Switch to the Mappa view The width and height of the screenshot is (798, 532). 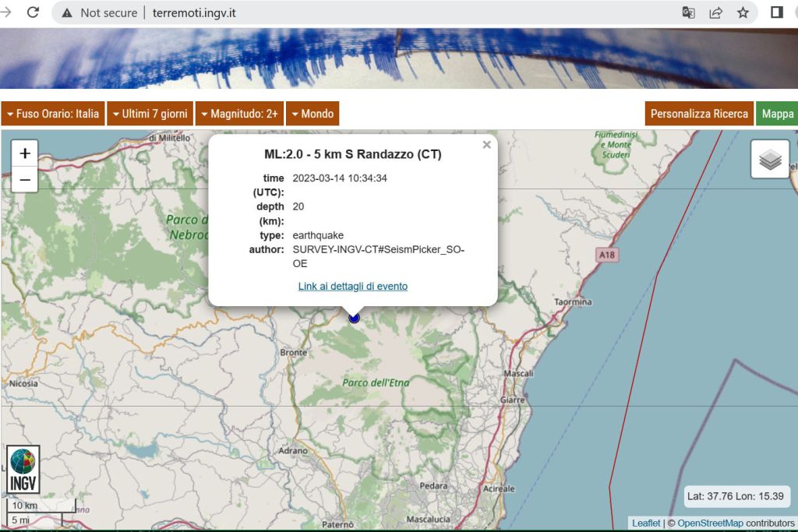(x=777, y=114)
